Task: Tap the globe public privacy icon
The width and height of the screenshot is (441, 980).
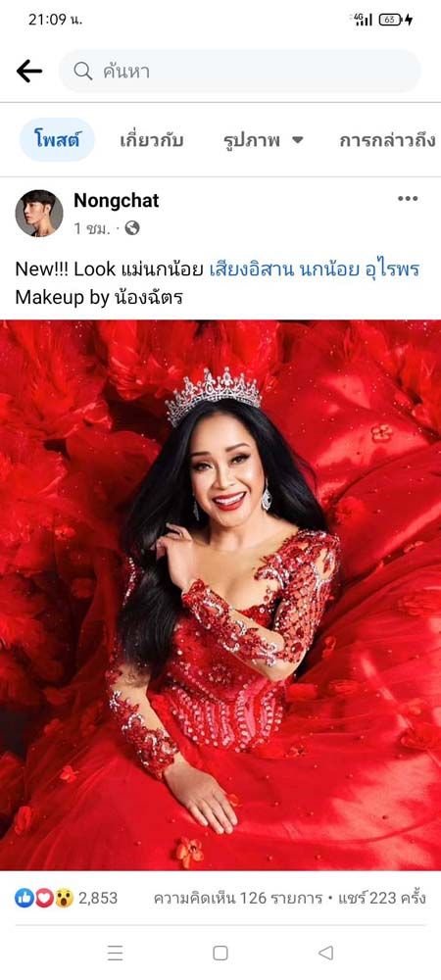Action: [131, 228]
